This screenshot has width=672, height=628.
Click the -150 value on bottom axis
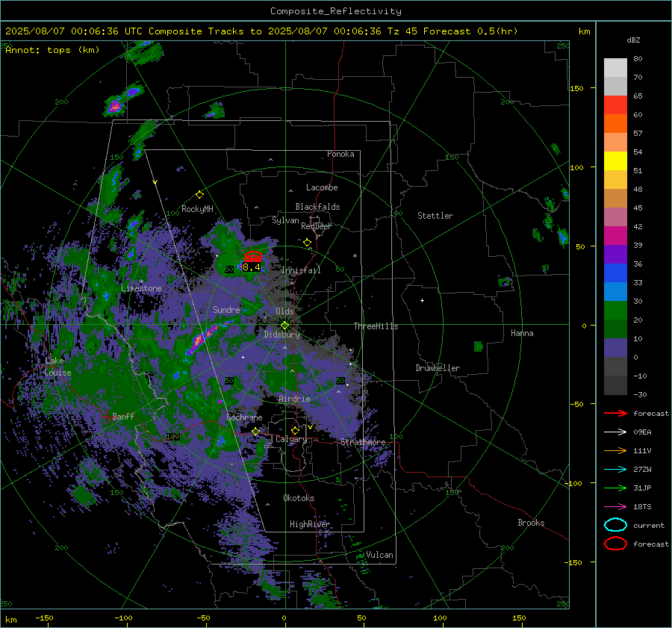tap(44, 618)
